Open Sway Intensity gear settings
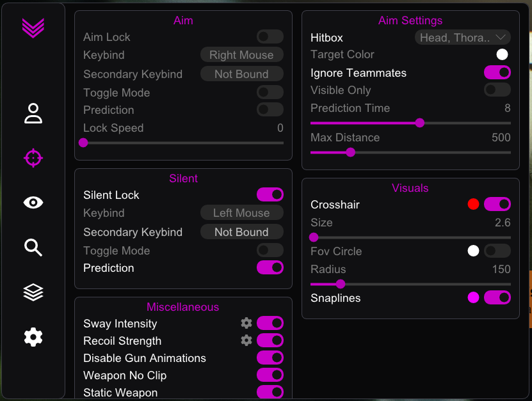The width and height of the screenshot is (532, 401). tap(246, 323)
